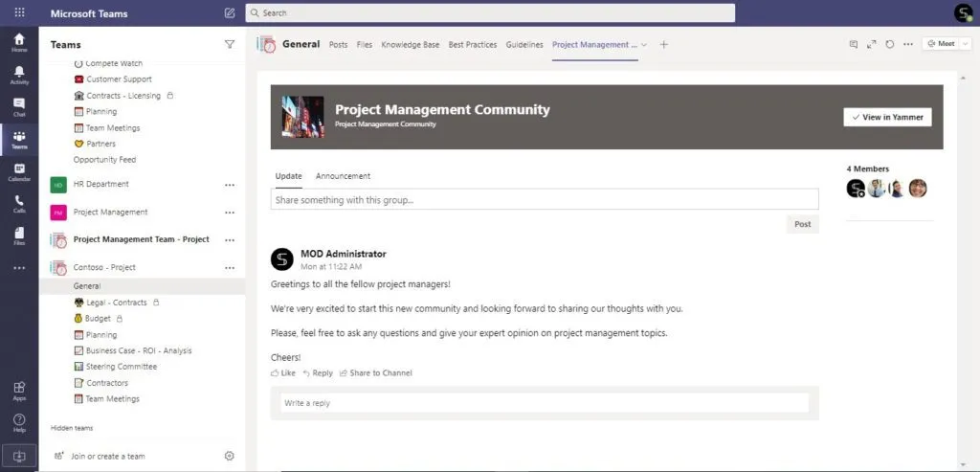Click the MOD Administrator author name
Viewport: 980px width, 472px height.
pos(344,254)
